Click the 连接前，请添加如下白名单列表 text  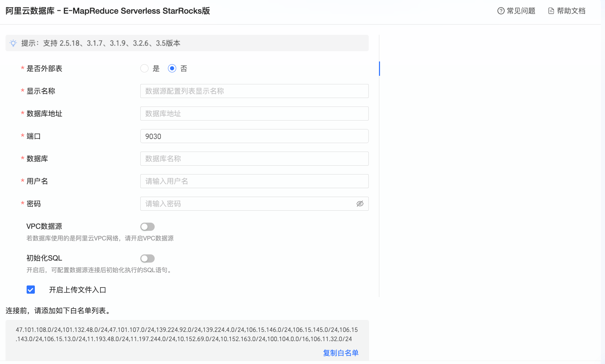[x=58, y=311]
